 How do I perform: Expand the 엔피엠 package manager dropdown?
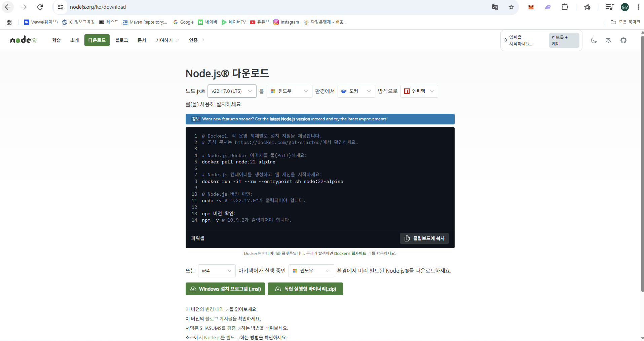419,91
